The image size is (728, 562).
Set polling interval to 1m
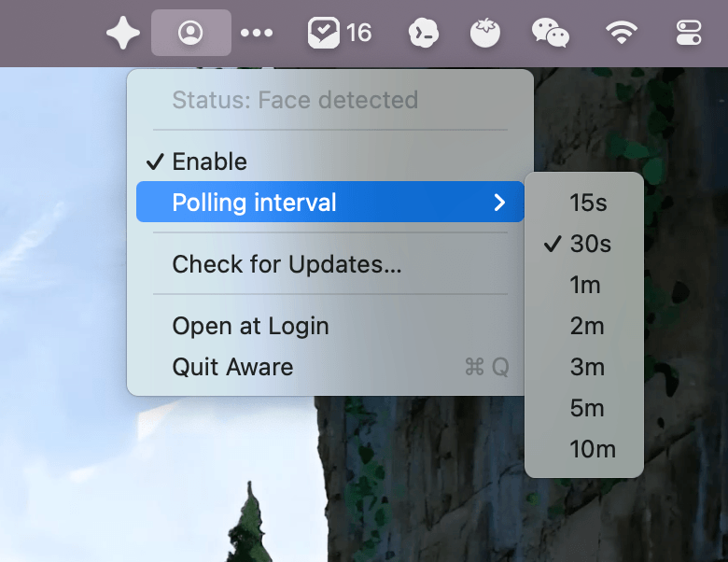585,285
